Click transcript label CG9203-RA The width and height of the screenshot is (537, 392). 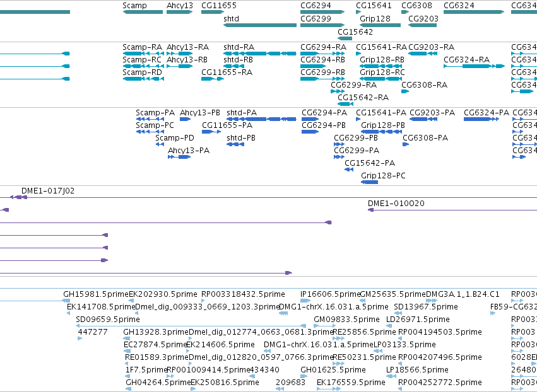pos(431,47)
